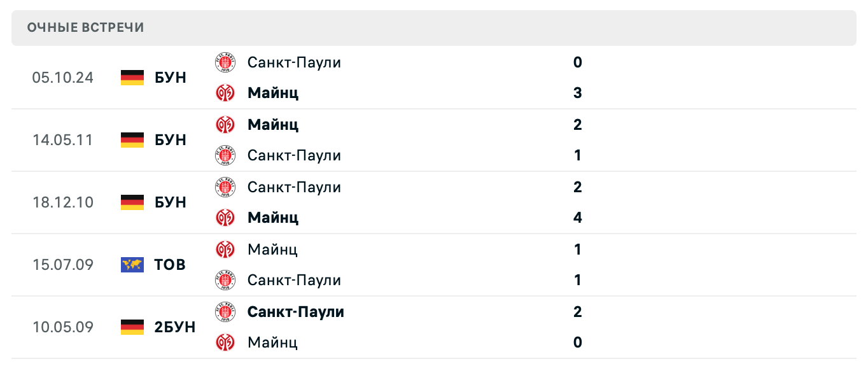Click Mainz crest in 15.07.09 match
868x373 pixels.
pyautogui.click(x=225, y=250)
